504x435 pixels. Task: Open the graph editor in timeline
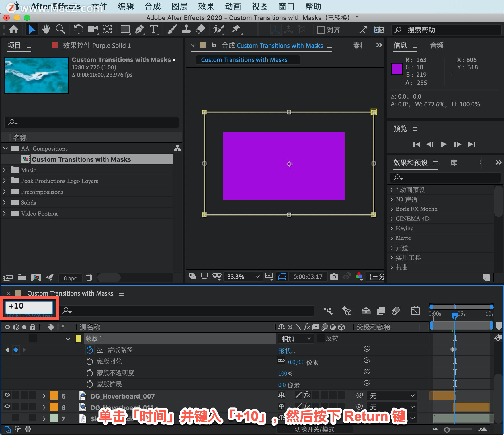(x=415, y=311)
